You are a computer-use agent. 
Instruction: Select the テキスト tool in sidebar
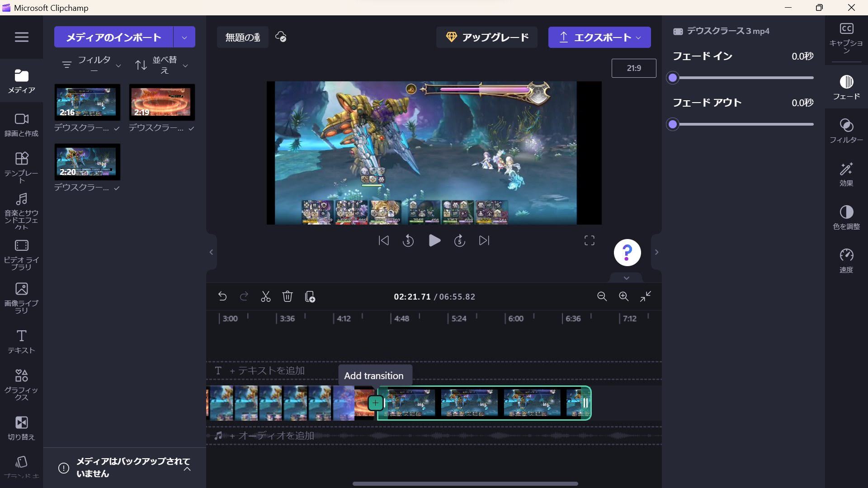21,342
